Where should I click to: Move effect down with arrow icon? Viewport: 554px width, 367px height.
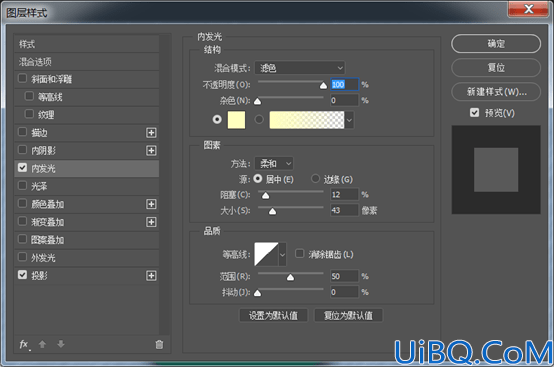click(61, 344)
